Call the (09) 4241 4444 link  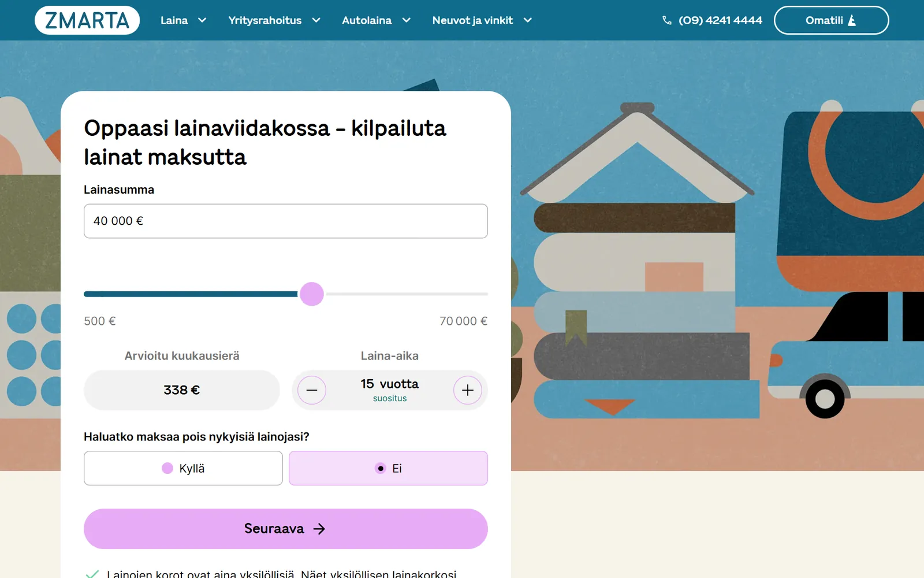click(720, 20)
